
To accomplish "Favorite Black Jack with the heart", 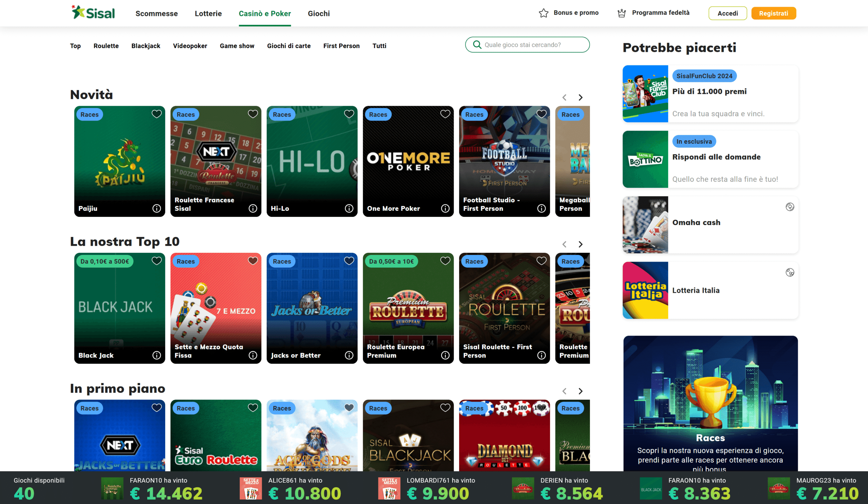I will [x=157, y=261].
